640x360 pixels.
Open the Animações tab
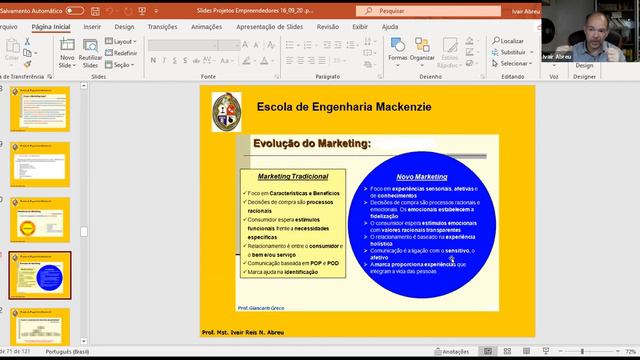[207, 27]
